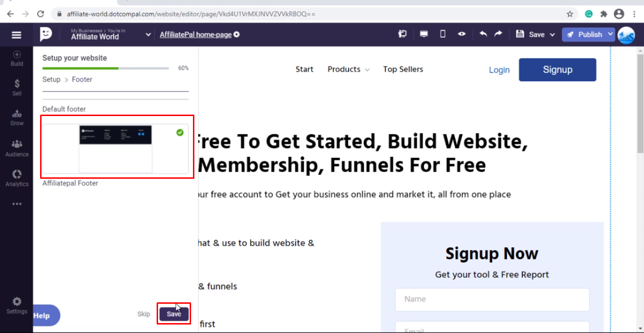
Task: Open the Sell sidebar section
Action: (17, 88)
